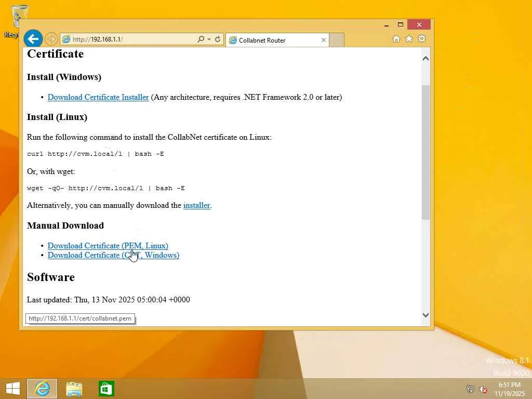Open File Explorer from taskbar
This screenshot has width=532, height=399.
tap(74, 389)
